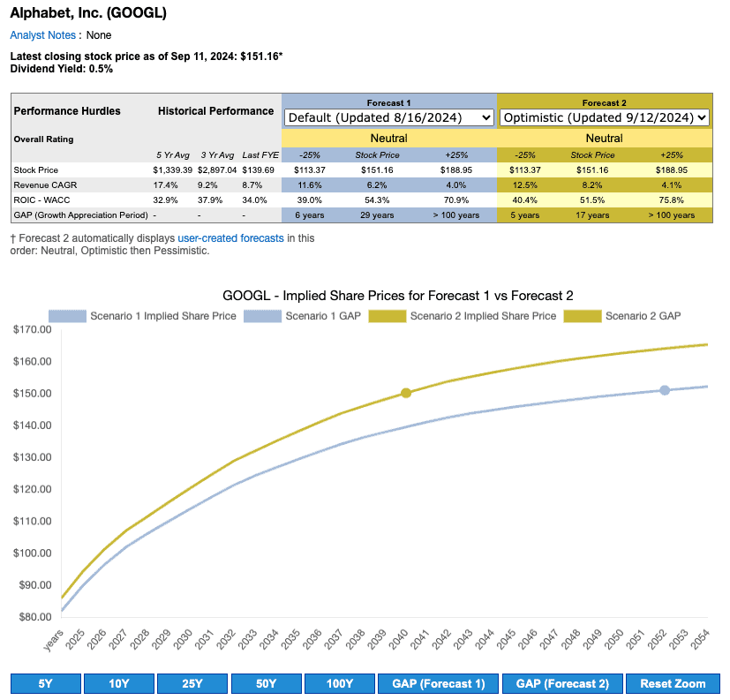
Task: Click Forecast 1 ROIC-WACC 54.3% cell
Action: (377, 200)
